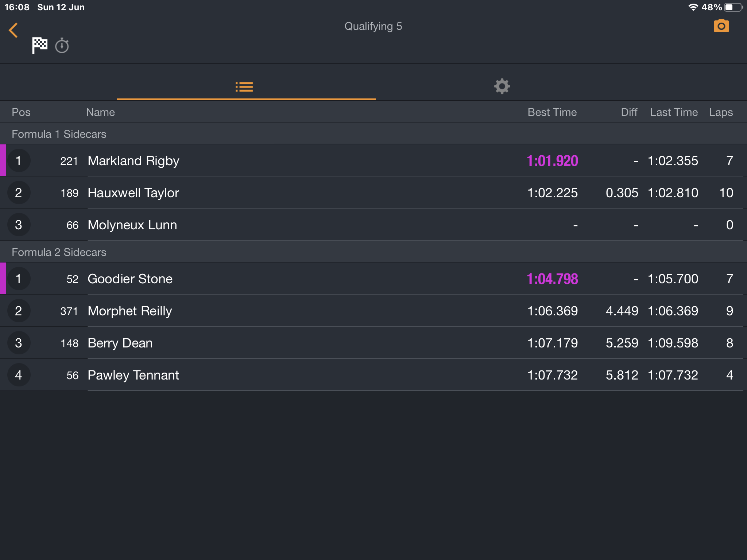Tap the position 2 badge for Morphet Reilly
747x560 pixels.
tap(19, 311)
